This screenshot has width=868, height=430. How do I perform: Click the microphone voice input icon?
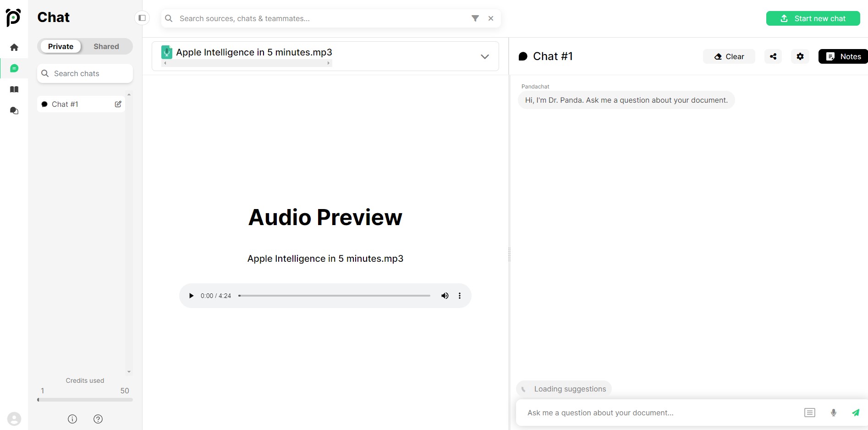[x=834, y=413]
